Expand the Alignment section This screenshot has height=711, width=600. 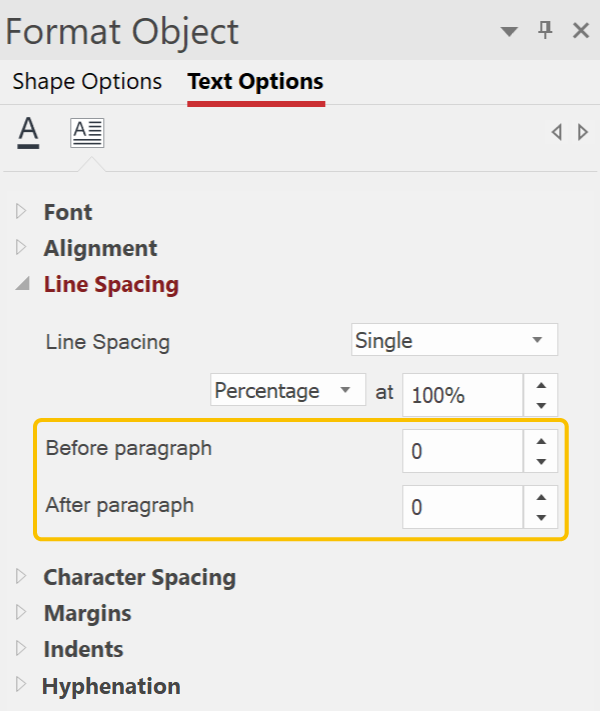(x=100, y=248)
